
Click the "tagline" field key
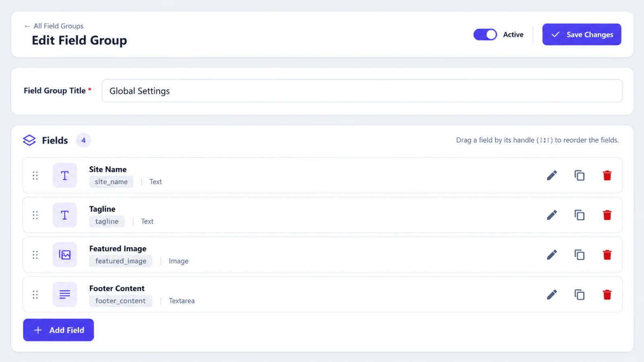tap(107, 221)
